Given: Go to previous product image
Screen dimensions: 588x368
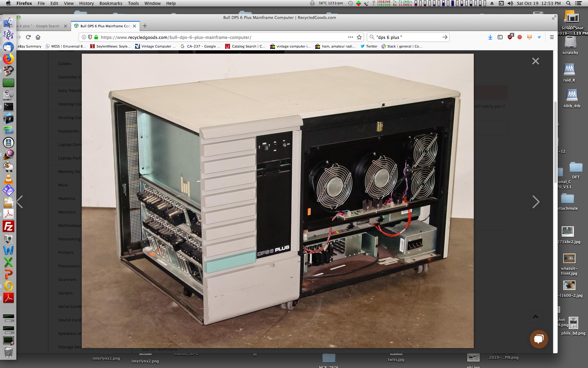Looking at the screenshot, I should coord(20,202).
